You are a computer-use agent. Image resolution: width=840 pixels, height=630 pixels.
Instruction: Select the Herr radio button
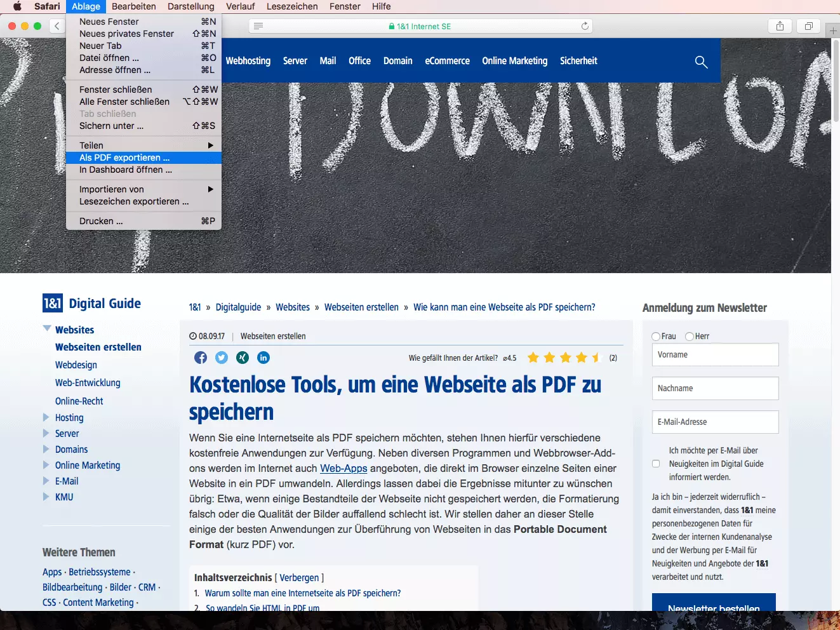[x=690, y=336]
